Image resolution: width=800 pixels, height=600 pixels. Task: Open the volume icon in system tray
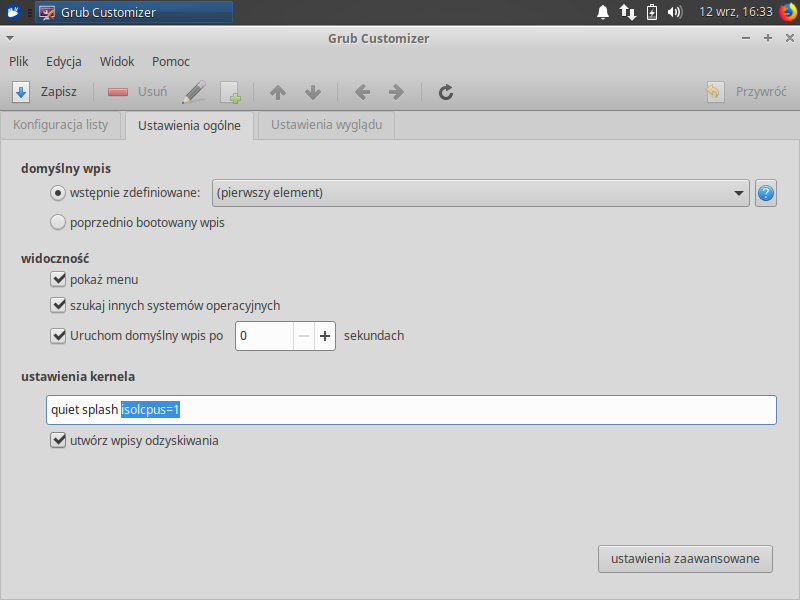point(675,12)
